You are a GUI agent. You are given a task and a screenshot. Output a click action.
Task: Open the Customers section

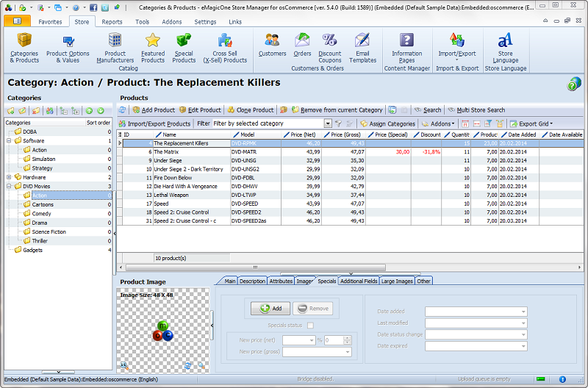[x=272, y=45]
